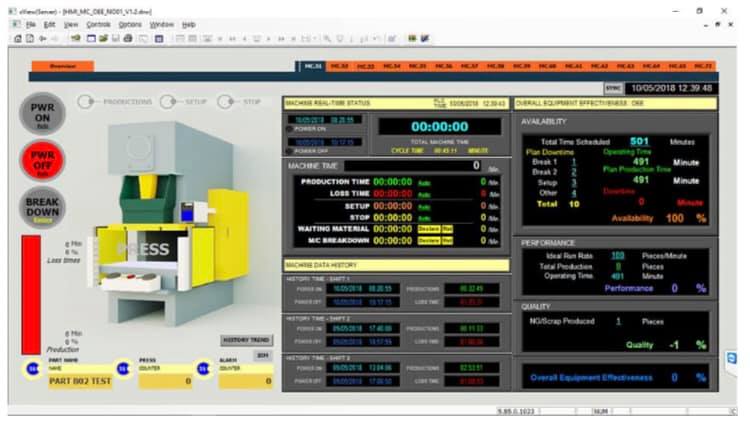Open the Window menu

coord(162,24)
